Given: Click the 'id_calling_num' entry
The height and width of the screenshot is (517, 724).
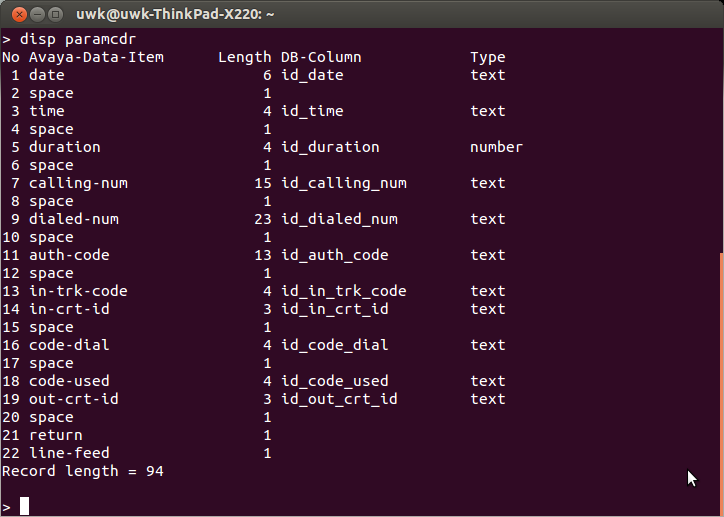Looking at the screenshot, I should (x=343, y=183).
